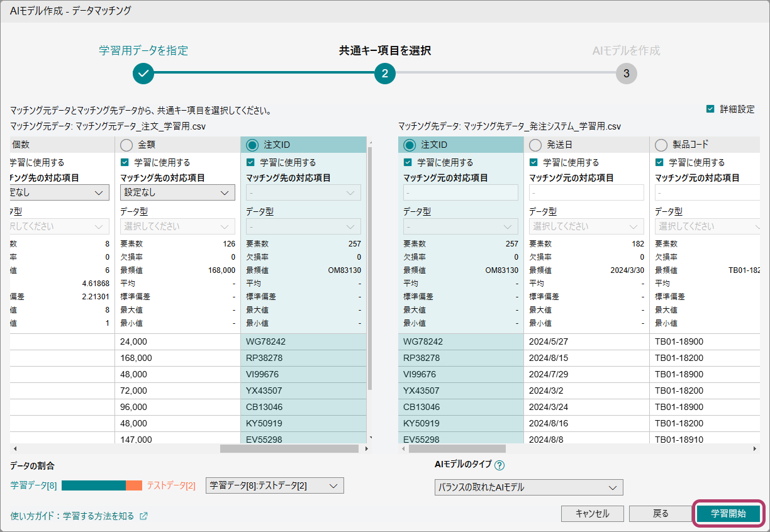Click source cell WG78242
Screen dimensions: 770x532
point(303,341)
